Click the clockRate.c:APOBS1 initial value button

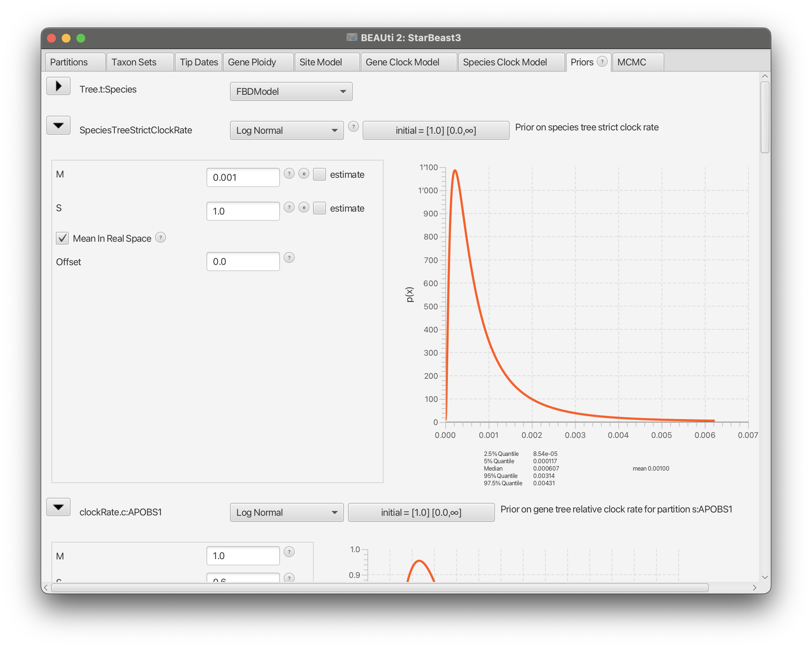[421, 512]
